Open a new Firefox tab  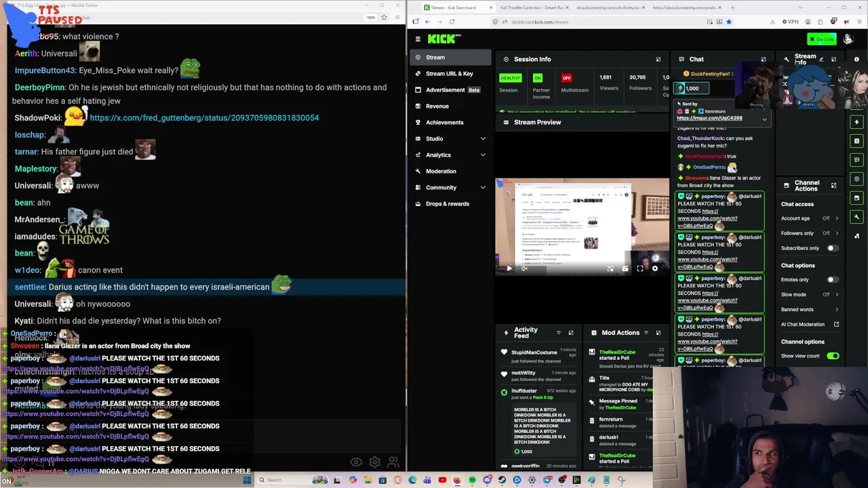(x=732, y=7)
